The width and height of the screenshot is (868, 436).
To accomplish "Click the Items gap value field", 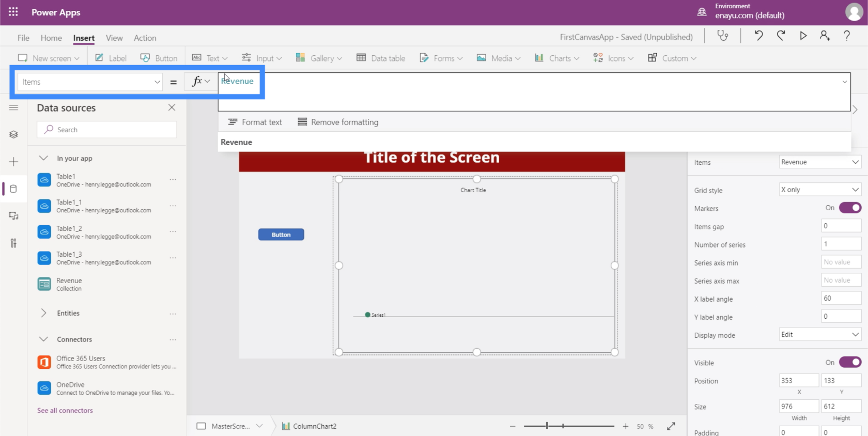I will pos(841,226).
